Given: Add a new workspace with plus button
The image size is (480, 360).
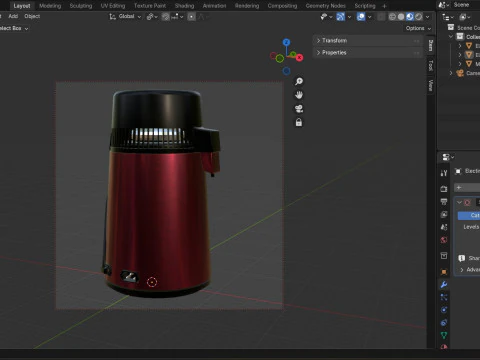Looking at the screenshot, I should 384,6.
